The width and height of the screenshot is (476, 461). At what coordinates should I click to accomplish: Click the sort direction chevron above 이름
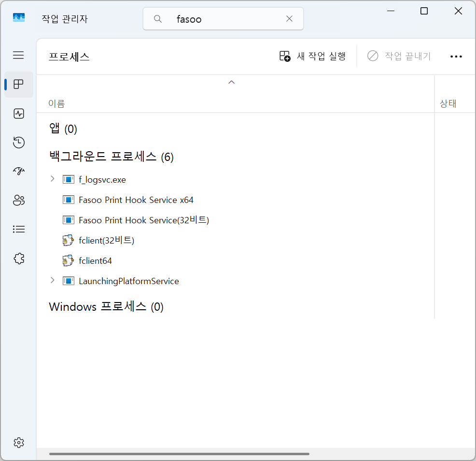[x=231, y=82]
